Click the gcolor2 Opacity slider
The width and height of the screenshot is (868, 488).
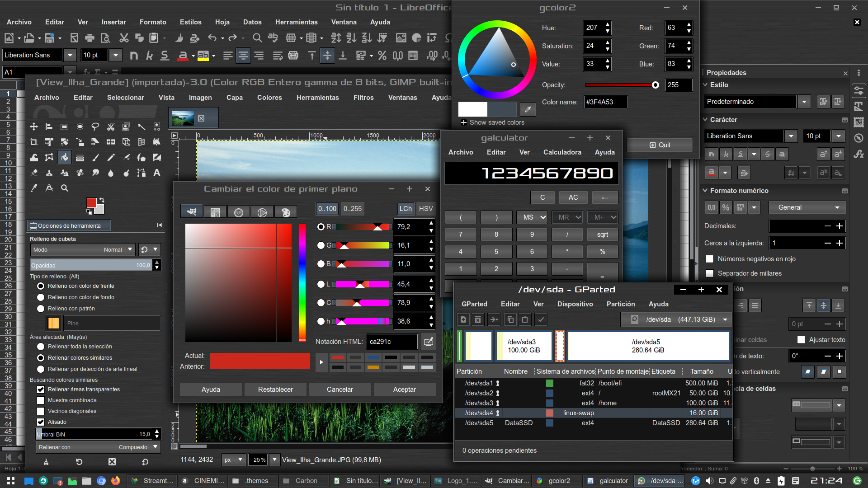point(622,85)
